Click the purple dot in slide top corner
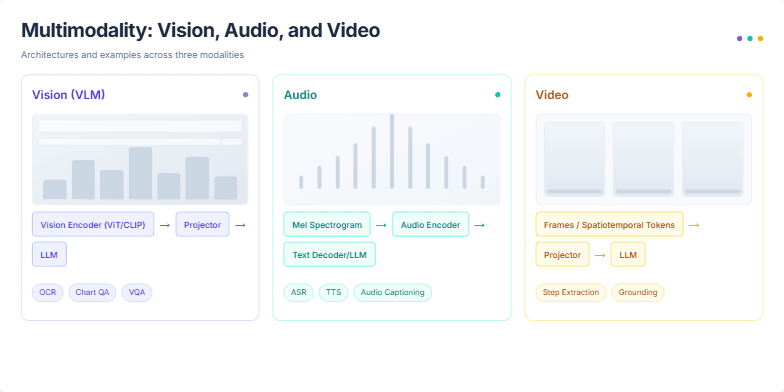 [740, 38]
